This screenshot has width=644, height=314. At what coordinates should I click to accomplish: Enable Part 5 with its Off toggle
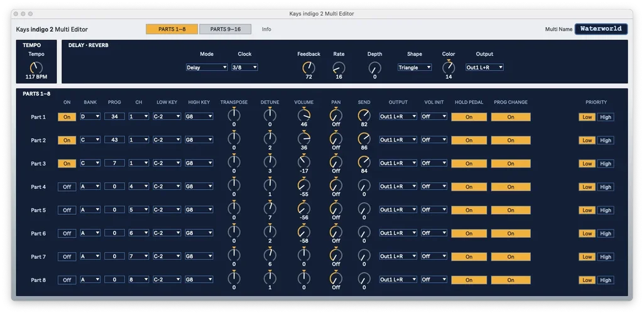67,210
